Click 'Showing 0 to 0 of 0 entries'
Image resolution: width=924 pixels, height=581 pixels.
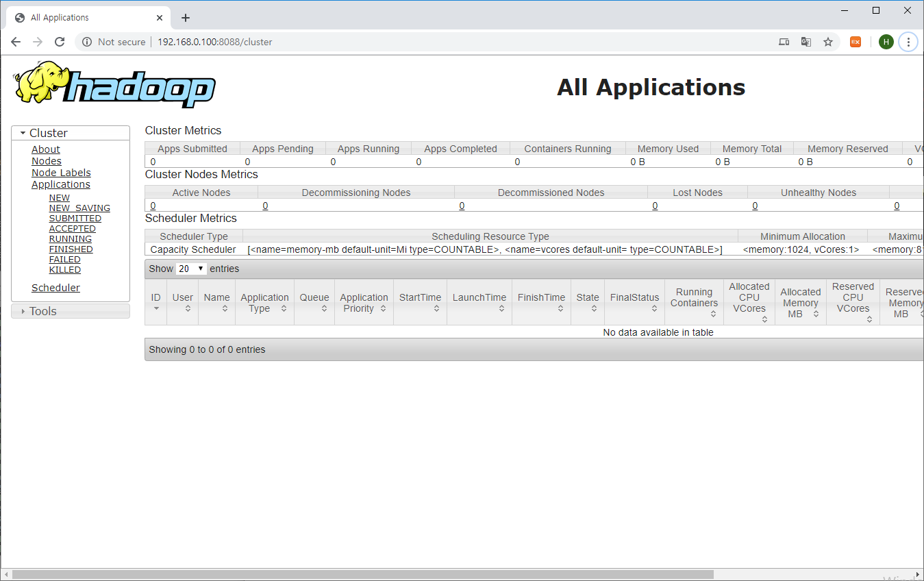coord(207,349)
